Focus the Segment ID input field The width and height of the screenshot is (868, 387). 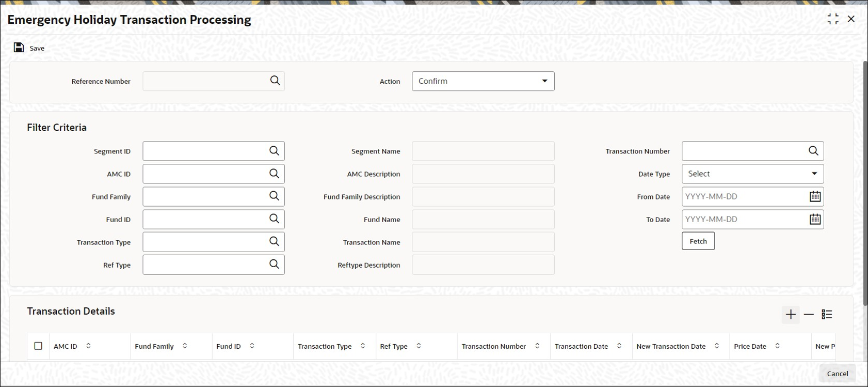tap(214, 151)
